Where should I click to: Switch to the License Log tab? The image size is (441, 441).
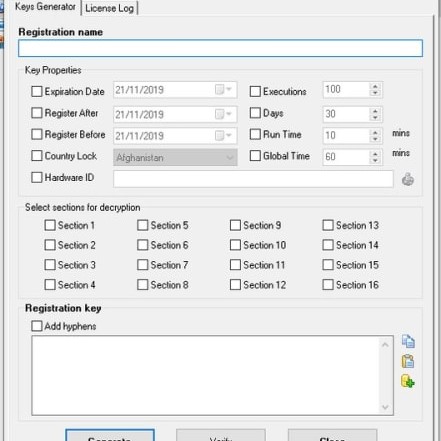109,8
